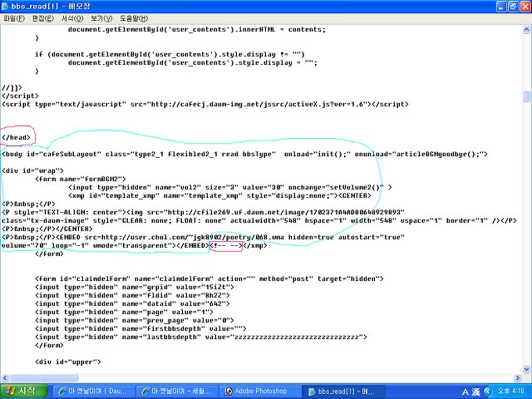Click the </head> tag text

[16, 137]
